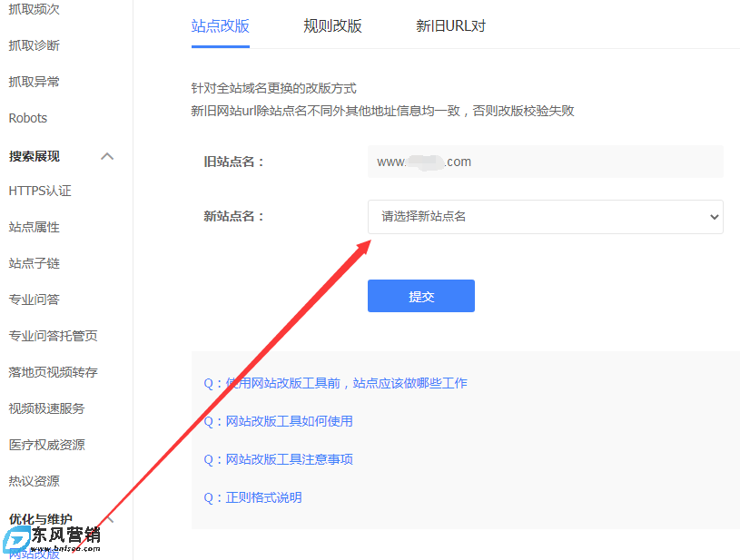Click the 旧站点名 input field

click(x=545, y=162)
